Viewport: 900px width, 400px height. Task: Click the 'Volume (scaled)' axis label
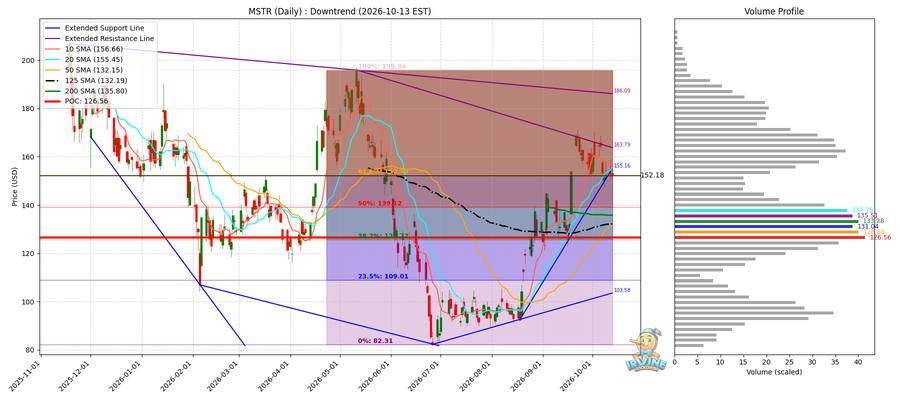point(774,372)
